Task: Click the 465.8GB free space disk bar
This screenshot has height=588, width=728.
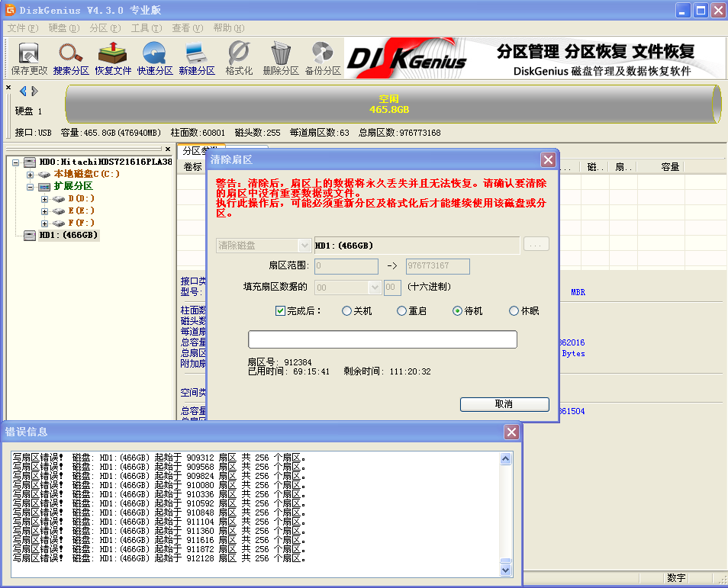Action: coord(393,104)
